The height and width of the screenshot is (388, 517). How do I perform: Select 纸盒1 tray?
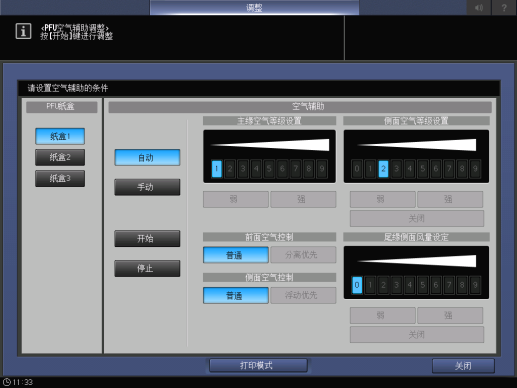click(60, 136)
